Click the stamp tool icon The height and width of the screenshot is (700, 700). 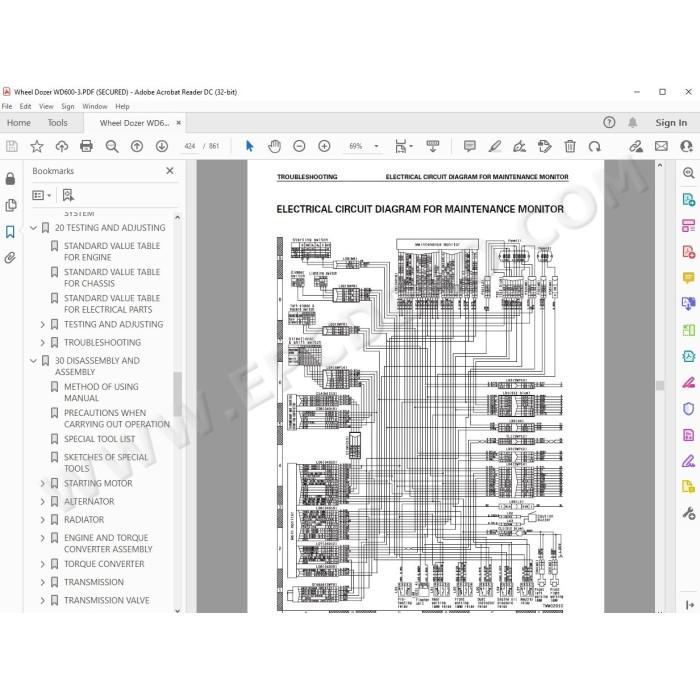click(544, 146)
